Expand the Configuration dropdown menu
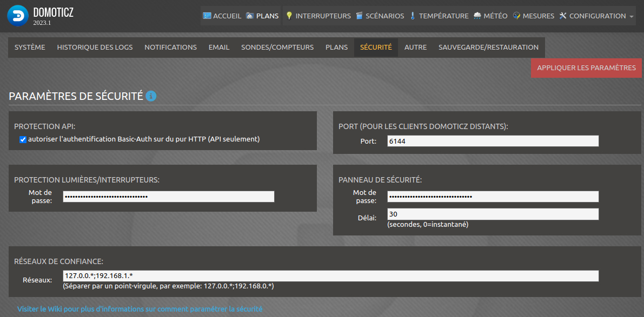 [596, 16]
